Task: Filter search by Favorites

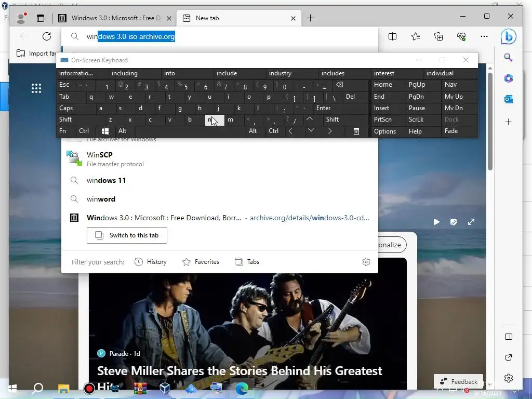Action: point(201,262)
